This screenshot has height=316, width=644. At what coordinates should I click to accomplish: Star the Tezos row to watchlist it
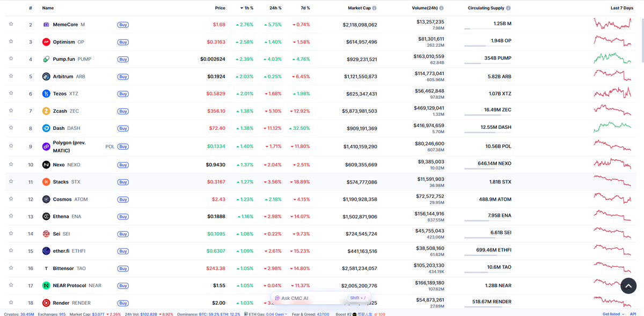point(11,93)
